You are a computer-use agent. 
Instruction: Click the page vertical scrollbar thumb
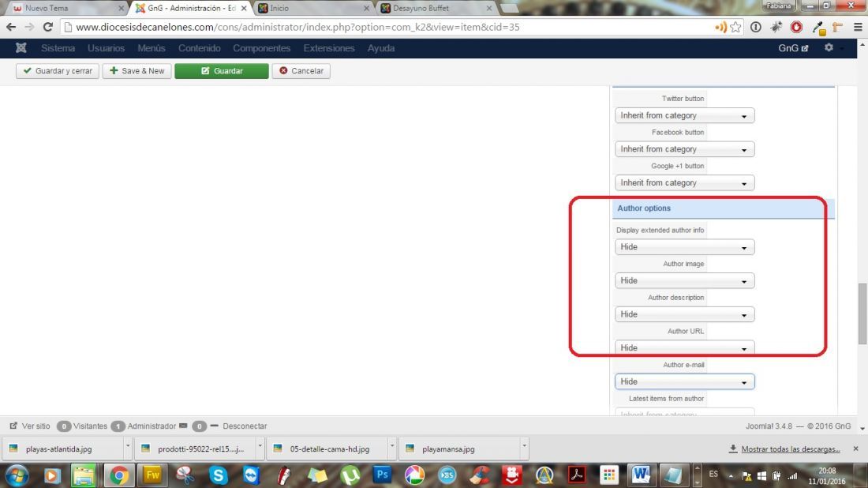[x=862, y=313]
